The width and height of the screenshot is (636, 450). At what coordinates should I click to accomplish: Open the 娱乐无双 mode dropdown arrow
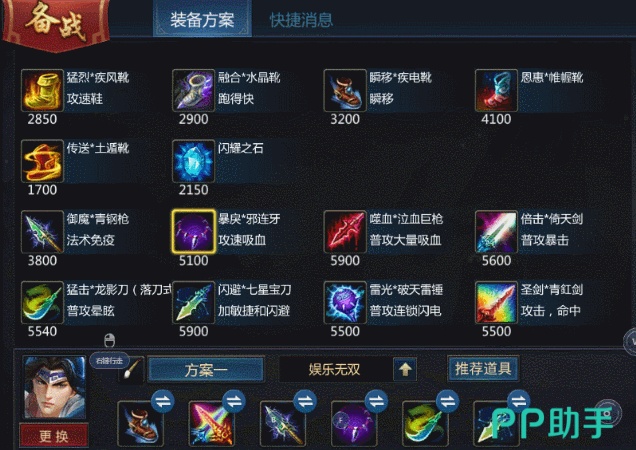pyautogui.click(x=405, y=369)
